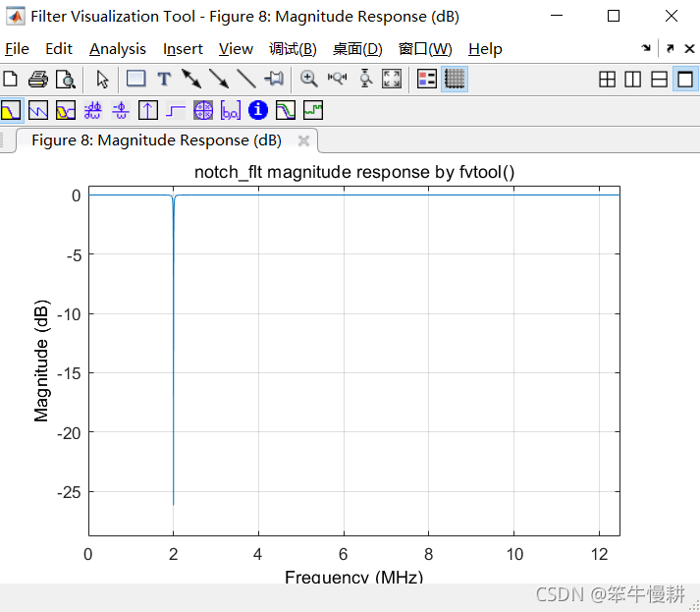Activate vertical Y-axis zoom
700x612 pixels.
[365, 79]
